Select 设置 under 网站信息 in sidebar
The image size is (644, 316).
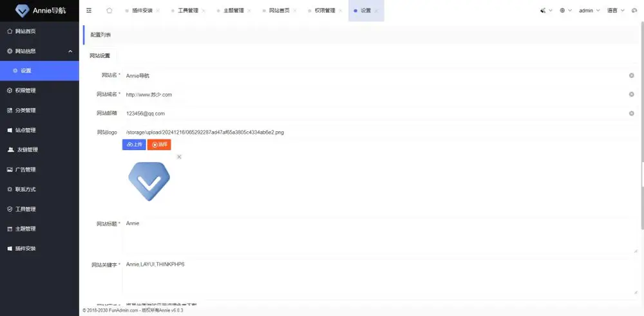point(39,71)
